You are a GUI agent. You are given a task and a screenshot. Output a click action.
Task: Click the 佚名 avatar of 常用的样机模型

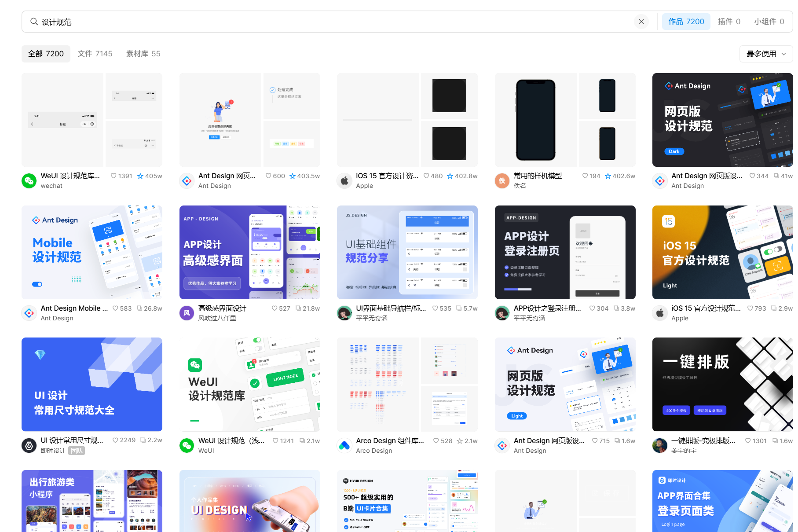(x=502, y=180)
